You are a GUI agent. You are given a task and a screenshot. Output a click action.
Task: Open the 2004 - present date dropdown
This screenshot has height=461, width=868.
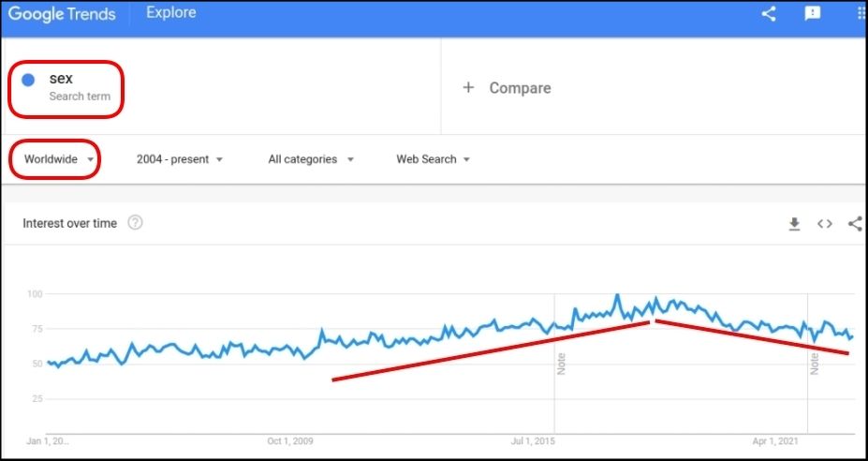(180, 159)
